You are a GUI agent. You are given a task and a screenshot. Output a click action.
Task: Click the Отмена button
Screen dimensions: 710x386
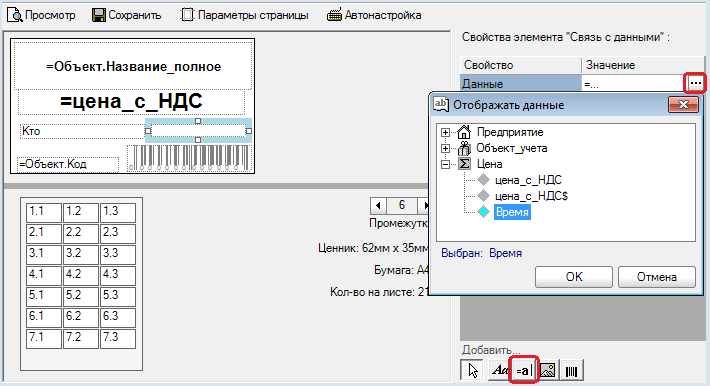pos(657,277)
